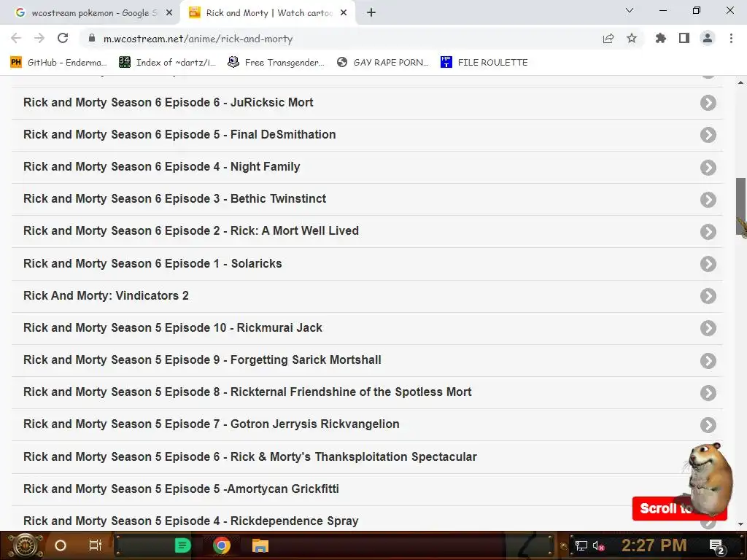Click arrow icon on Forgetting Sarick Mortshall row
This screenshot has height=560, width=747.
(x=708, y=360)
